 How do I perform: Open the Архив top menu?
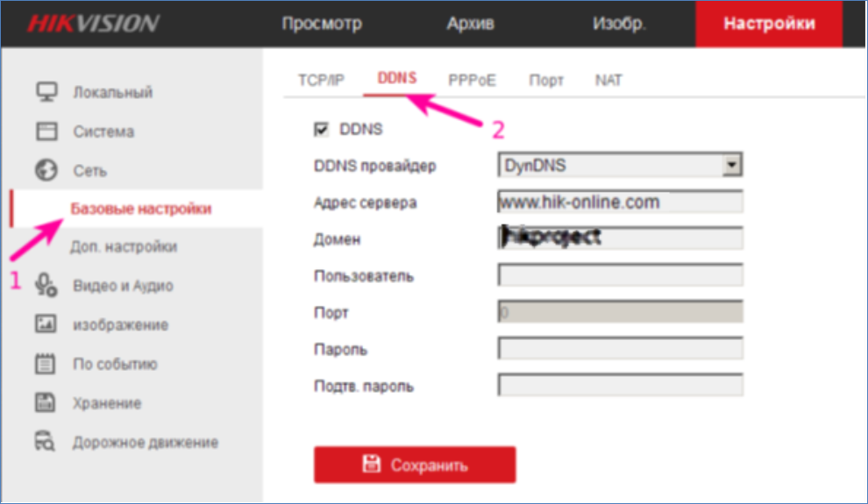tap(470, 24)
